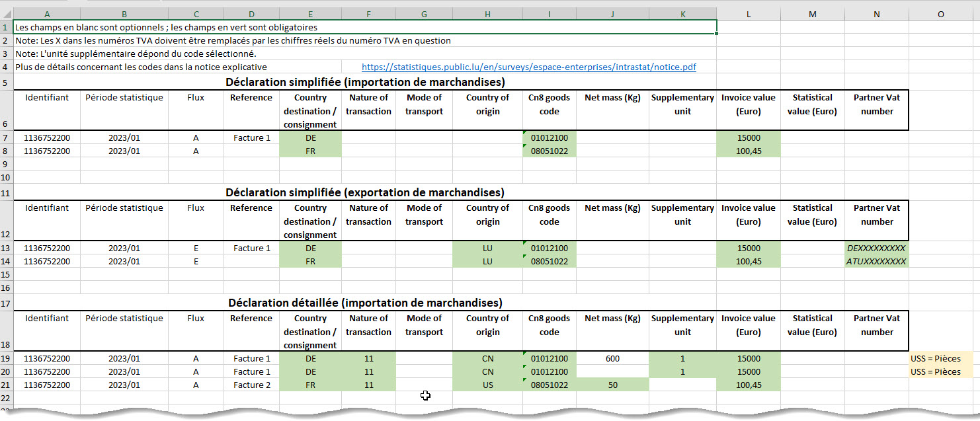This screenshot has height=421, width=980.
Task: Select 'LU' origin cell in row 13
Action: click(487, 249)
